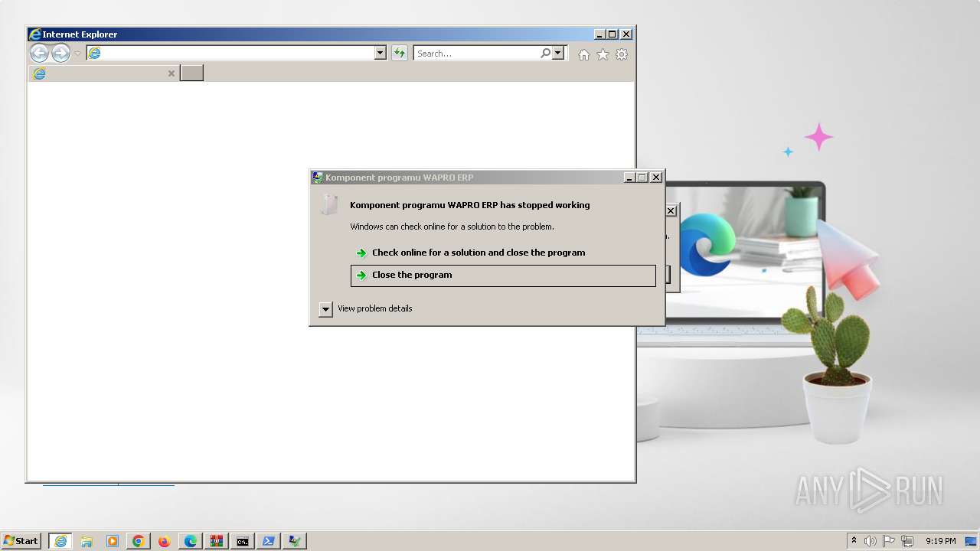
Task: Click the Forward arrow in Internet Explorer
Action: [60, 53]
